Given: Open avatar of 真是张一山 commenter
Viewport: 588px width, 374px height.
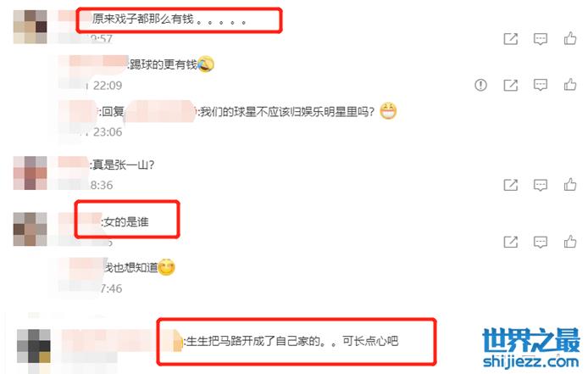Looking at the screenshot, I should pyautogui.click(x=30, y=173).
